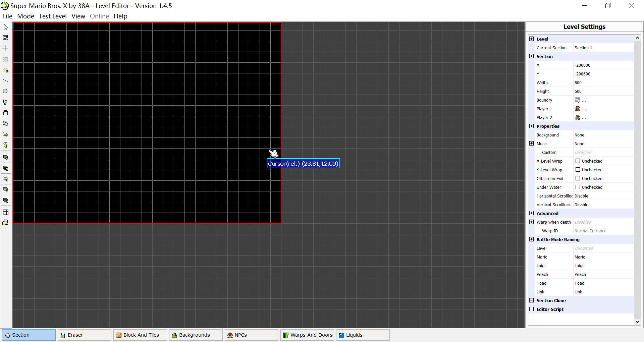Open the Warps And Doors tab
644x342 pixels.
pos(307,335)
